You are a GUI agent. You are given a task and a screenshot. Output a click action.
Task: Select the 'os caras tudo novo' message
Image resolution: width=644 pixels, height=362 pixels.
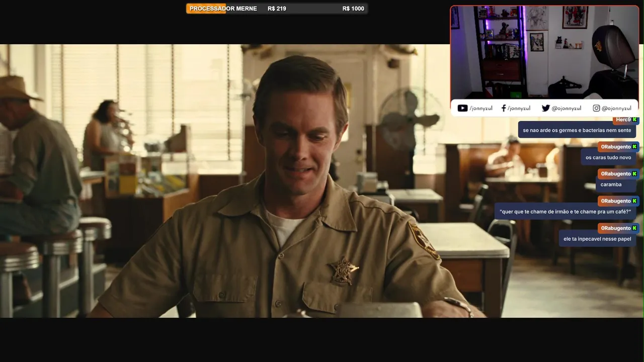click(x=608, y=157)
